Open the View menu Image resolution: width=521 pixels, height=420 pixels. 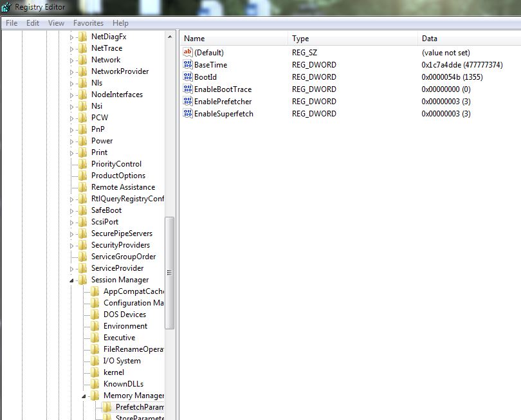56,23
